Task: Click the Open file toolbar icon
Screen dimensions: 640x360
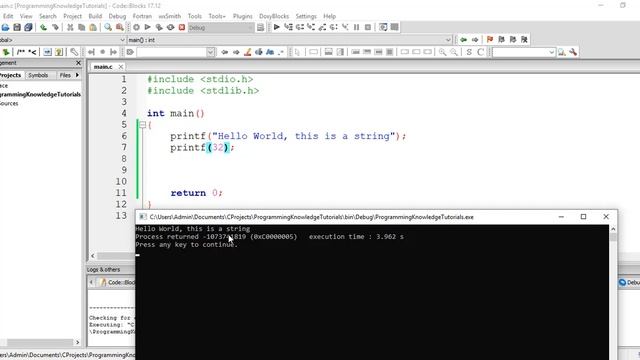Action: [x=5, y=27]
